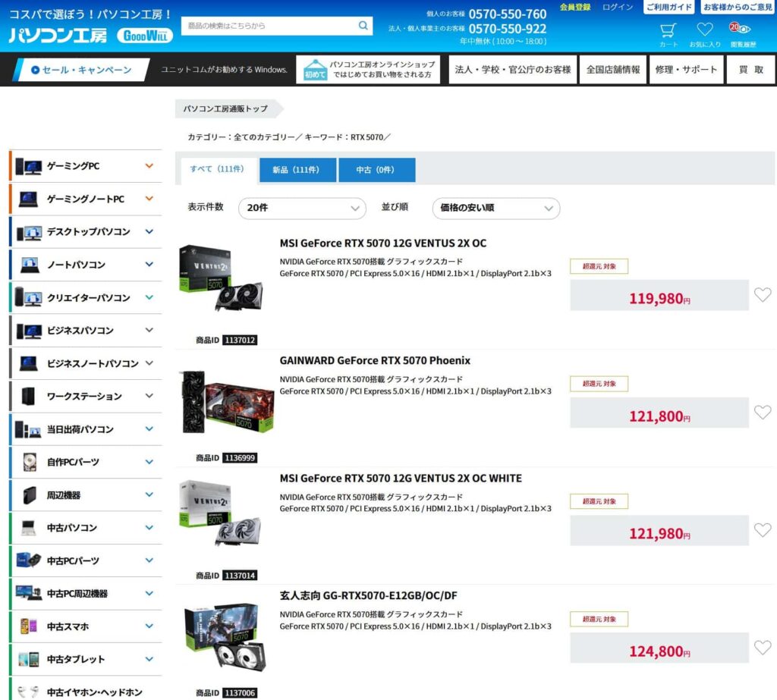The image size is (777, 700).
Task: Expand the ゲーミングPC chevron
Action: click(149, 166)
